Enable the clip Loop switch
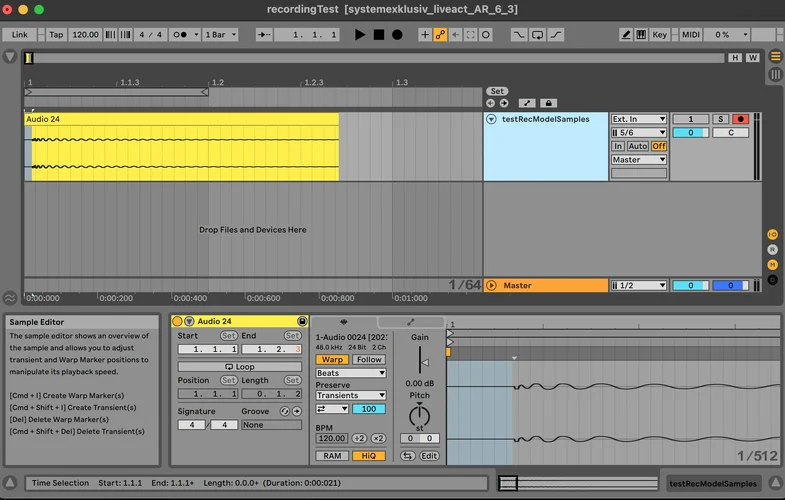 coord(239,366)
